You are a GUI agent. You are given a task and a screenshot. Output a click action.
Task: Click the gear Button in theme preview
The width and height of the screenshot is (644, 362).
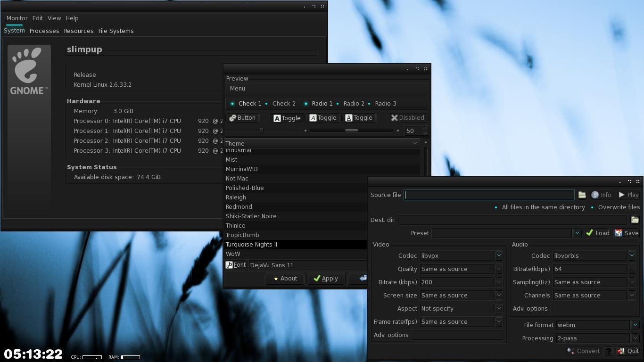click(x=242, y=118)
